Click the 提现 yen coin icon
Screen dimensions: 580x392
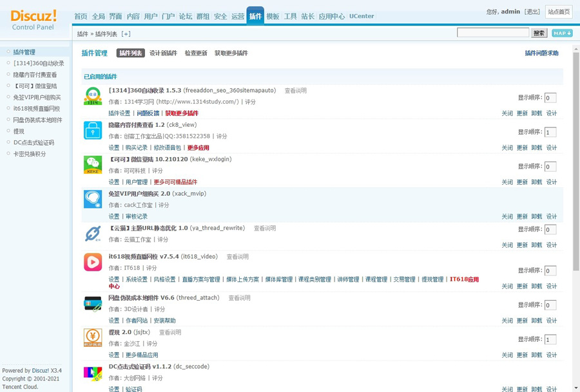click(x=93, y=338)
